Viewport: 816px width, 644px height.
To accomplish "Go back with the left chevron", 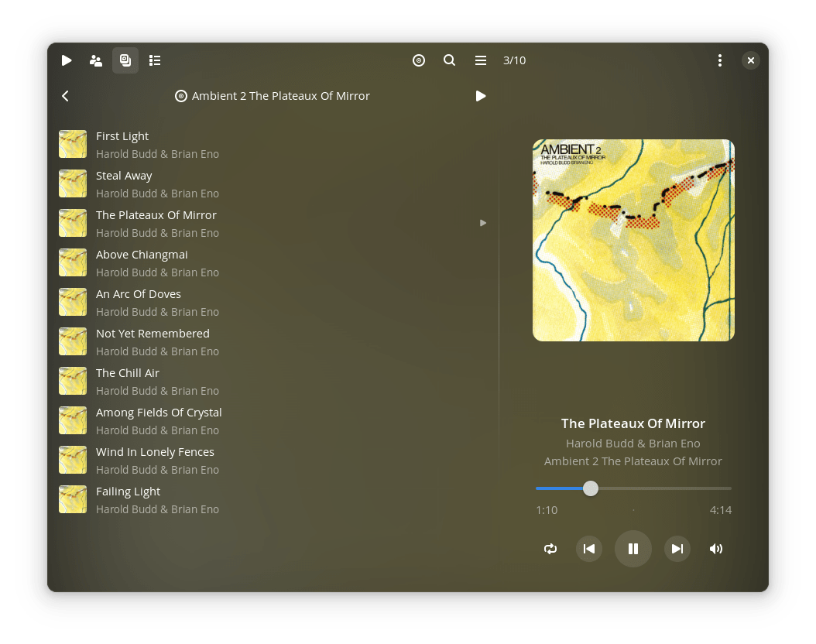I will point(66,96).
